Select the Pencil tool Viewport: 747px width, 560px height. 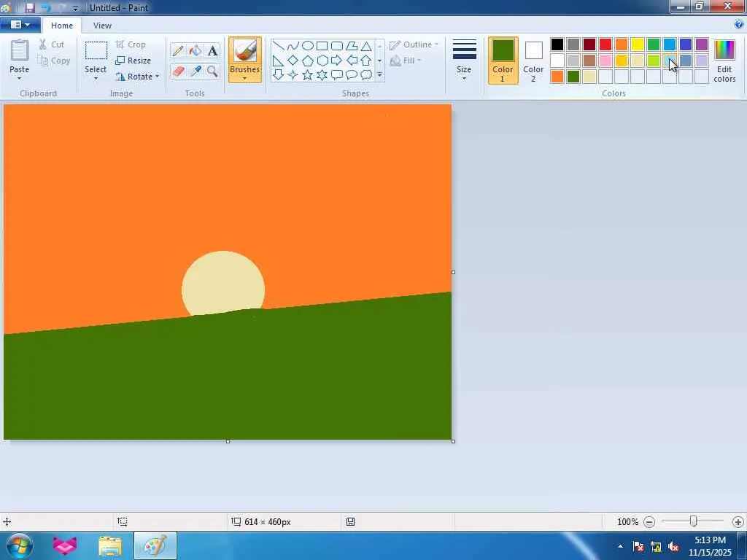pos(178,51)
